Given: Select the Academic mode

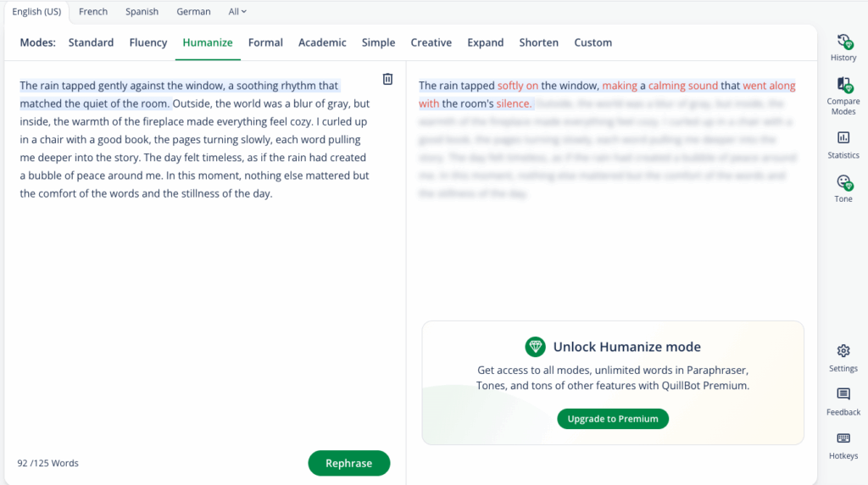Looking at the screenshot, I should (x=322, y=42).
